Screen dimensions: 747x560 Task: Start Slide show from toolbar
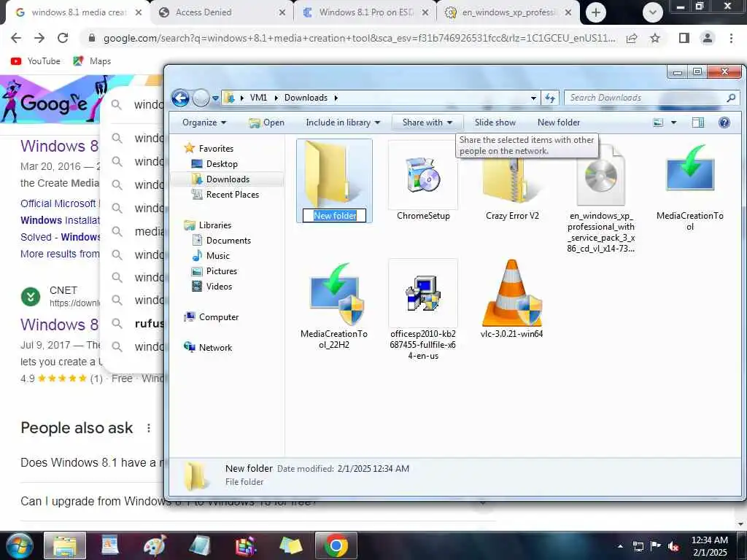click(495, 122)
